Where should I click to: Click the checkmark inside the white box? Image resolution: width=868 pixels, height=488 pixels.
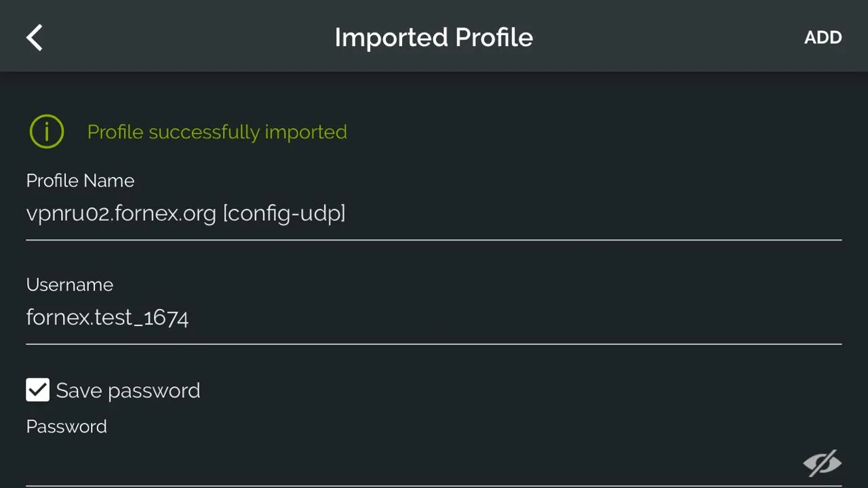(x=38, y=390)
